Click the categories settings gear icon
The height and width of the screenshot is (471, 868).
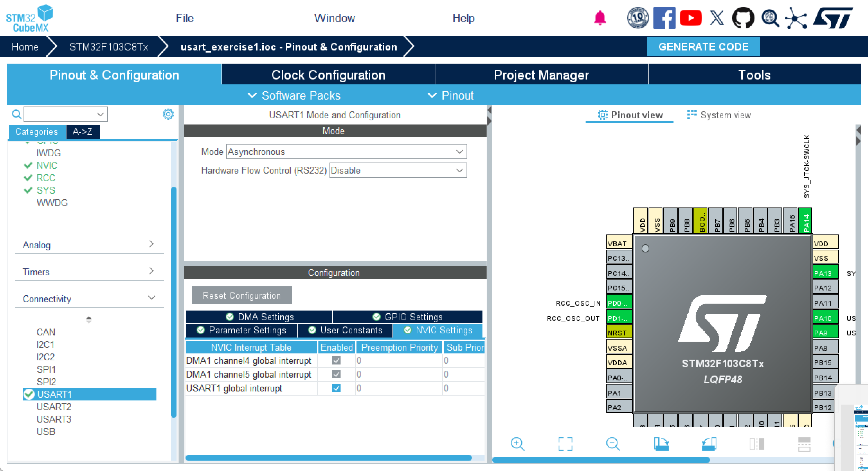pos(168,114)
